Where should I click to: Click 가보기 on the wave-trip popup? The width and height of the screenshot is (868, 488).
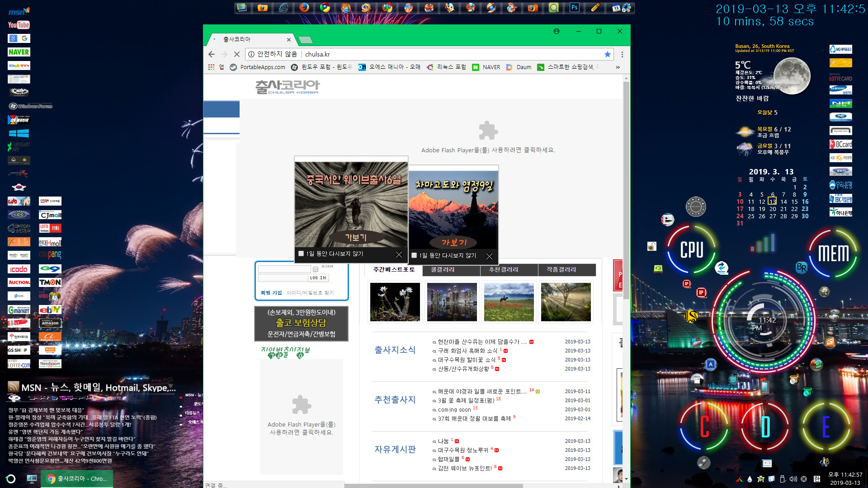point(356,237)
